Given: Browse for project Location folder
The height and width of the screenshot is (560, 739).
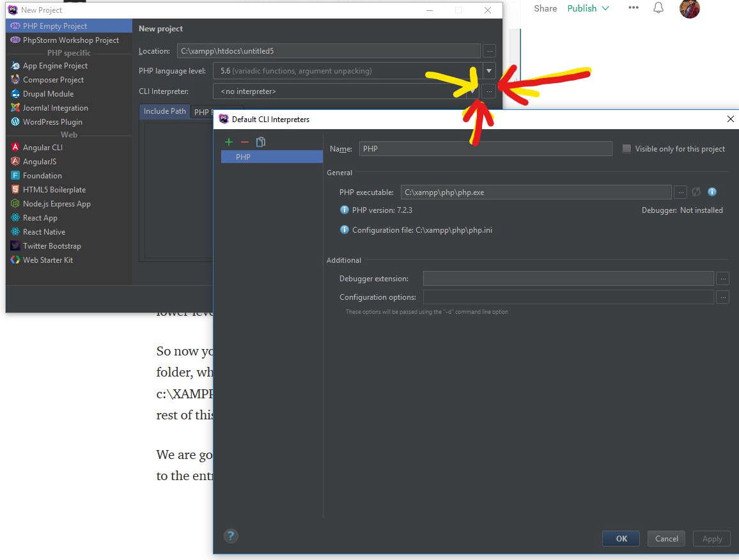Looking at the screenshot, I should point(490,51).
